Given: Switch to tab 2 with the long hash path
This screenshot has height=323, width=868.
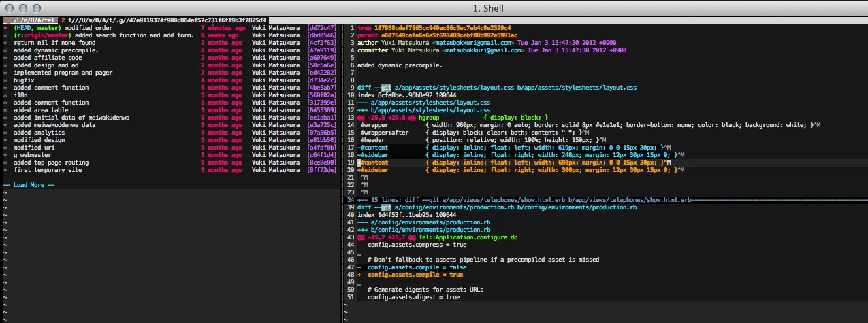Looking at the screenshot, I should pyautogui.click(x=163, y=20).
